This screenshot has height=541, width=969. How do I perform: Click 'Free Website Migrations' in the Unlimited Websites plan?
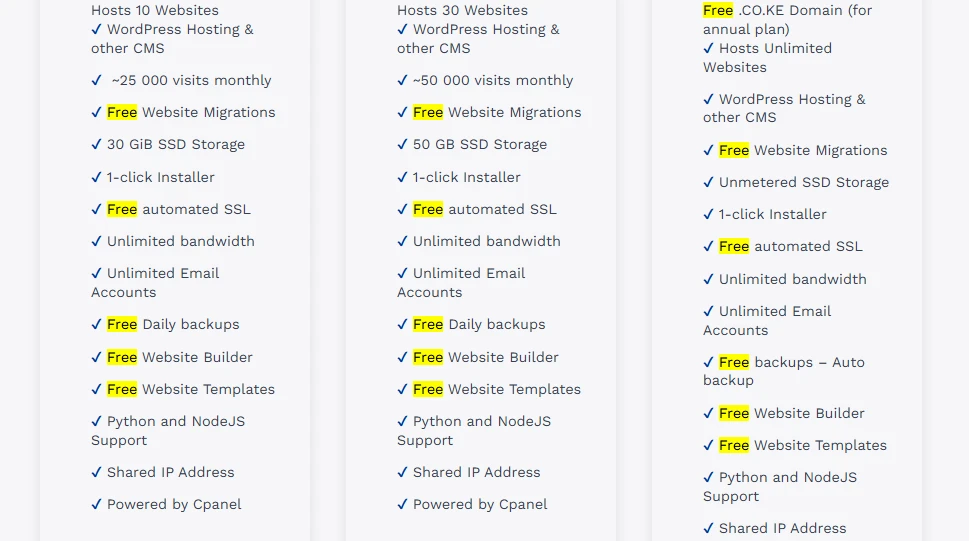click(803, 150)
